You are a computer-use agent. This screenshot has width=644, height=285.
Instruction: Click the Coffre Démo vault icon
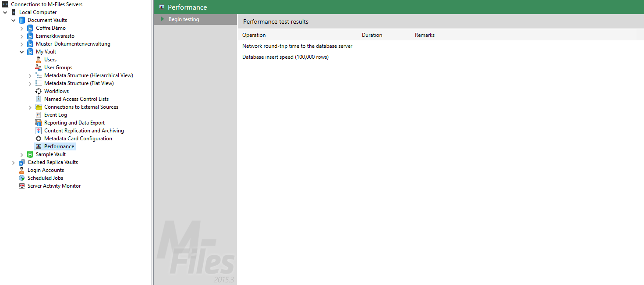(30, 28)
